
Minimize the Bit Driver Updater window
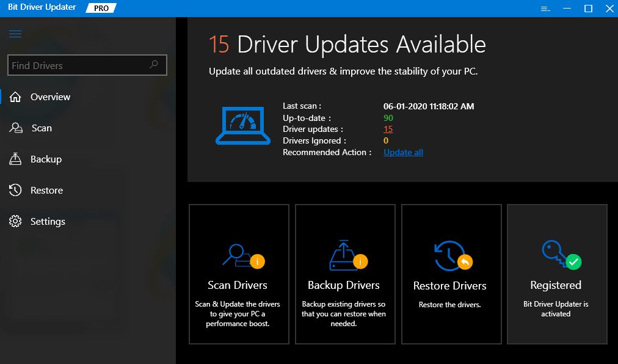(x=567, y=9)
